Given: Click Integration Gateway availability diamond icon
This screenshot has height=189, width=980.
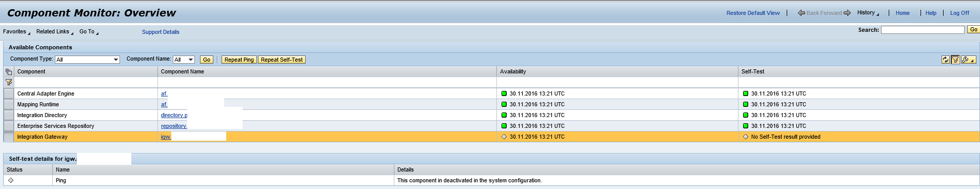Looking at the screenshot, I should (504, 137).
